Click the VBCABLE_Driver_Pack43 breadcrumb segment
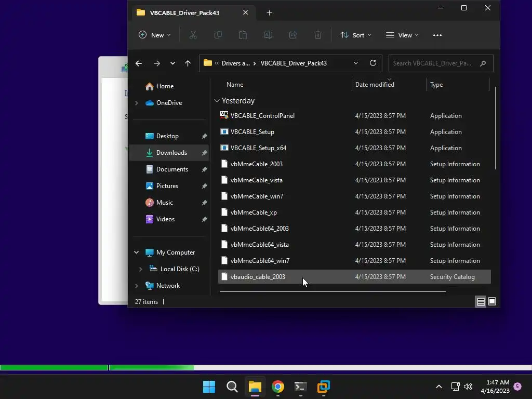 pyautogui.click(x=294, y=63)
